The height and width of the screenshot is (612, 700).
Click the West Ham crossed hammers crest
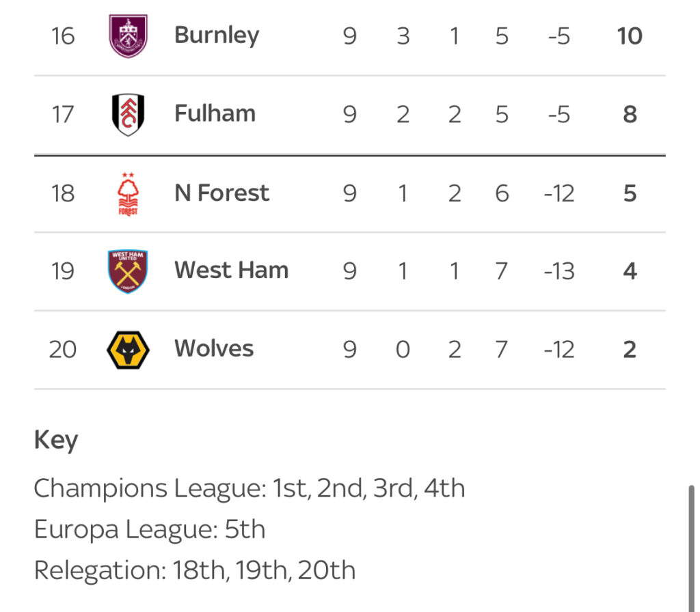(x=128, y=271)
